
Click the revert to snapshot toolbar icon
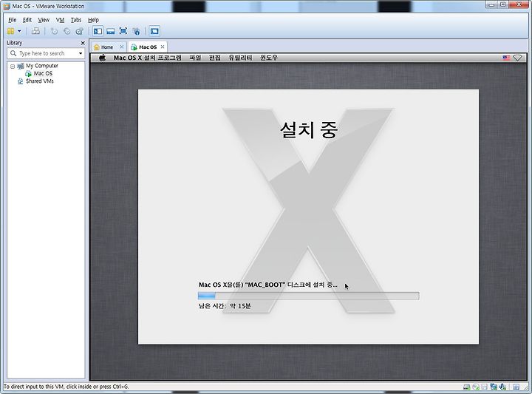(x=66, y=31)
